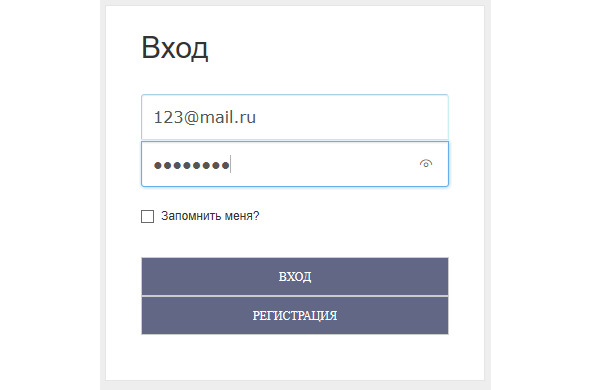
Task: Click the mail.ru domain part of email
Action: tap(227, 117)
